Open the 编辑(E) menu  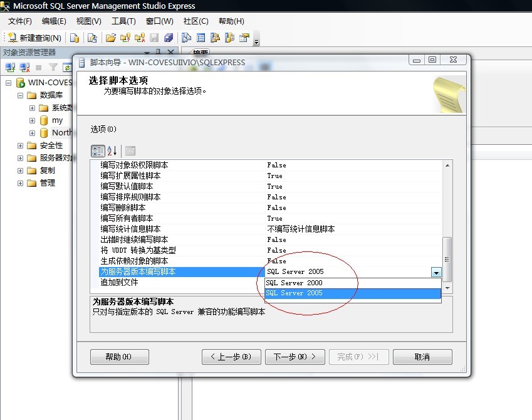pyautogui.click(x=54, y=21)
